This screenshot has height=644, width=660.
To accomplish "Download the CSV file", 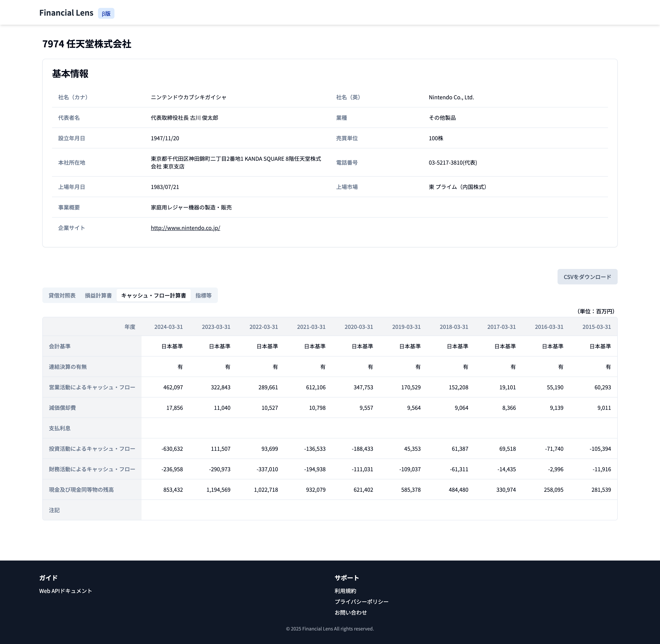I will (587, 277).
